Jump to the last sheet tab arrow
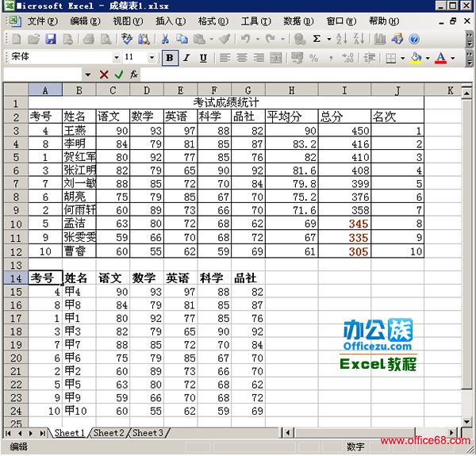The image size is (476, 456). [x=43, y=433]
